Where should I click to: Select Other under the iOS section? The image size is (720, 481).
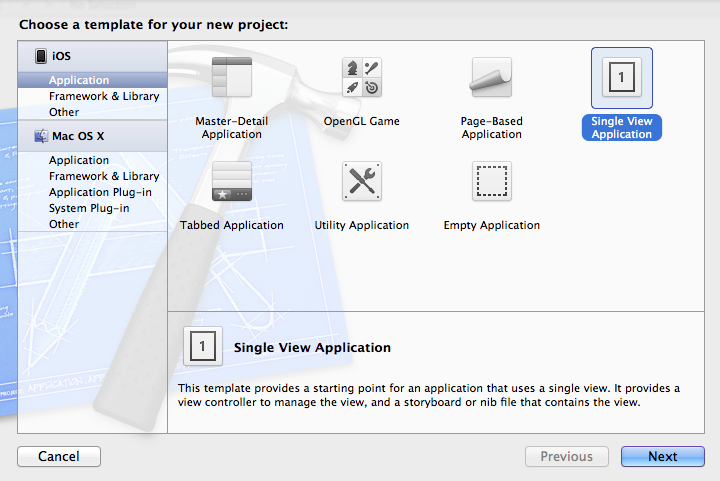[x=64, y=112]
